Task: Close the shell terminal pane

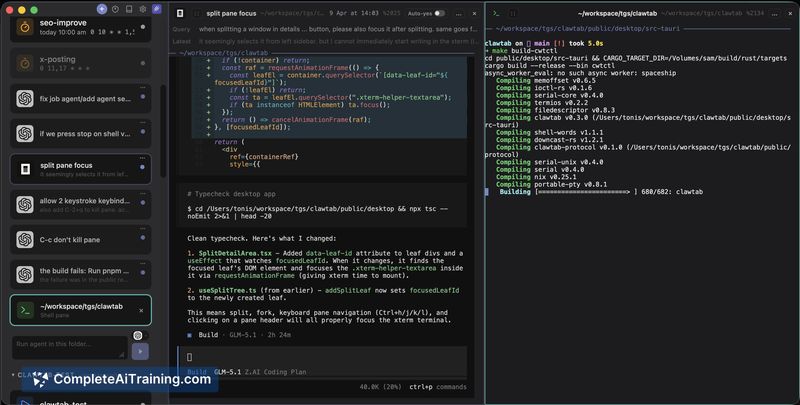Action: pyautogui.click(x=791, y=14)
